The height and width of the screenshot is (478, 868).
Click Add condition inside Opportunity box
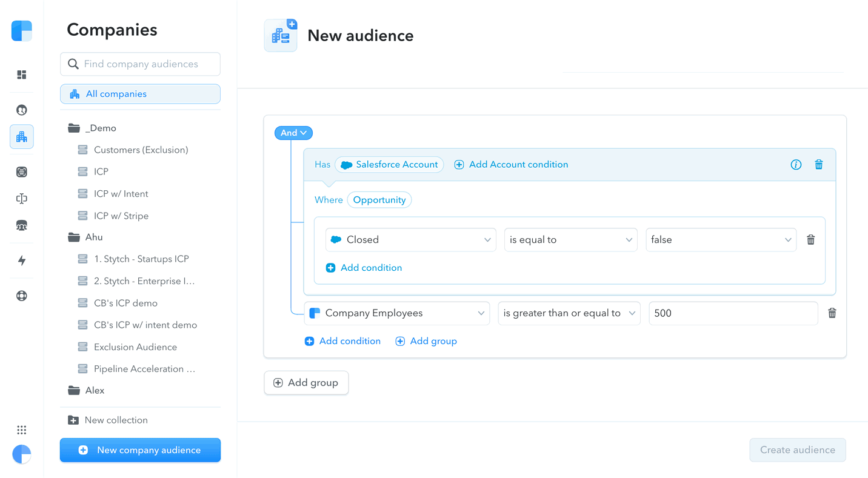pos(364,268)
